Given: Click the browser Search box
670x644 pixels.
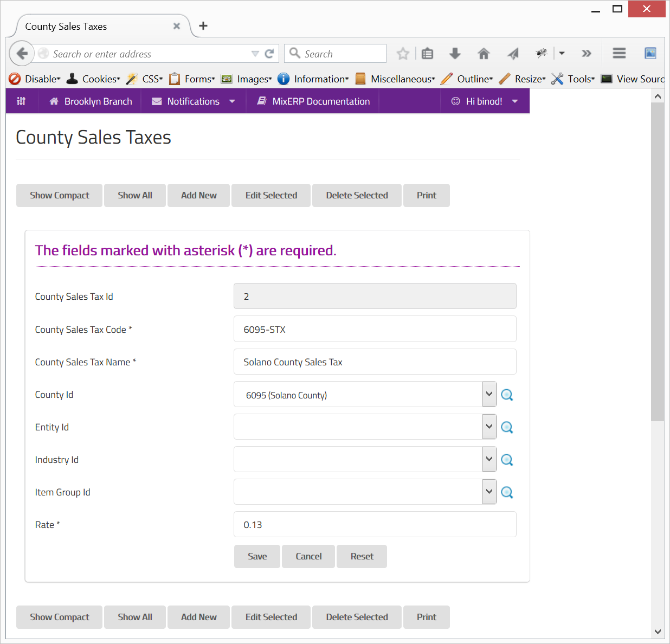Looking at the screenshot, I should click(335, 54).
